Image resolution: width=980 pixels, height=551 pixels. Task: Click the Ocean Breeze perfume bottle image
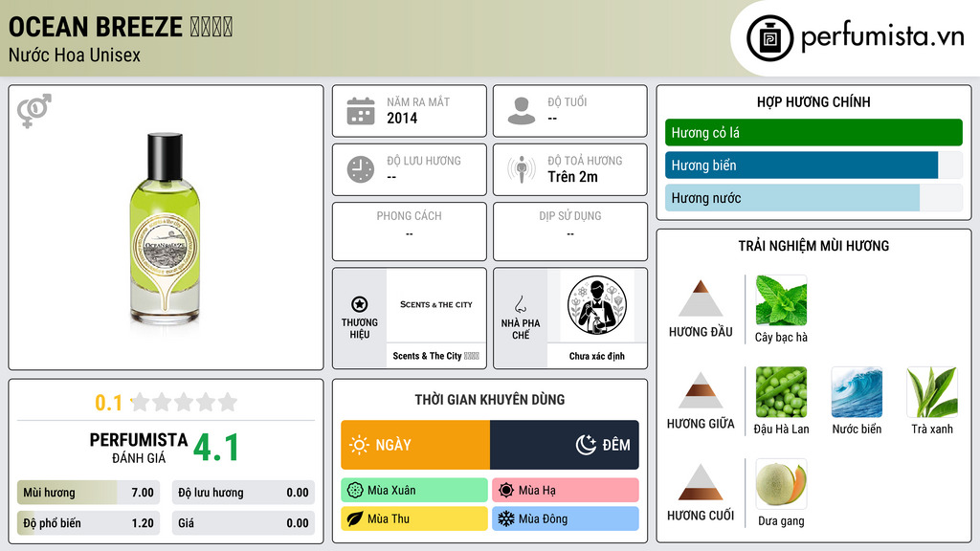point(165,228)
